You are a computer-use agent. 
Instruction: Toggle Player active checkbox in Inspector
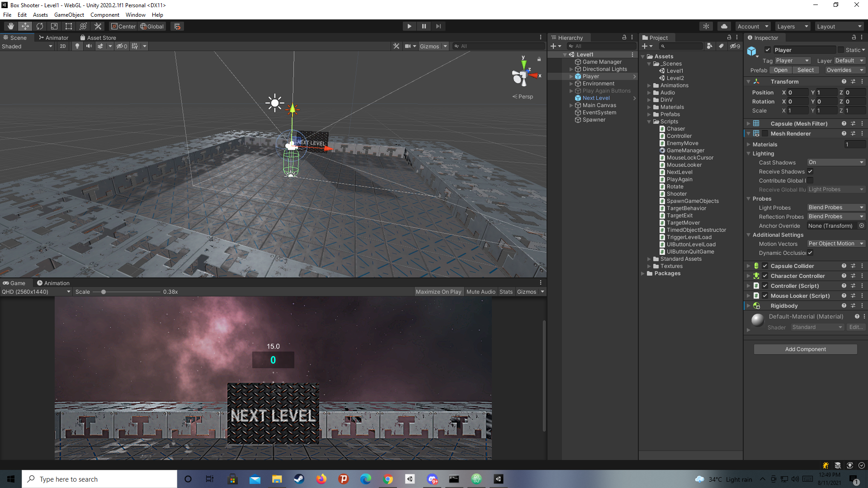(x=768, y=50)
